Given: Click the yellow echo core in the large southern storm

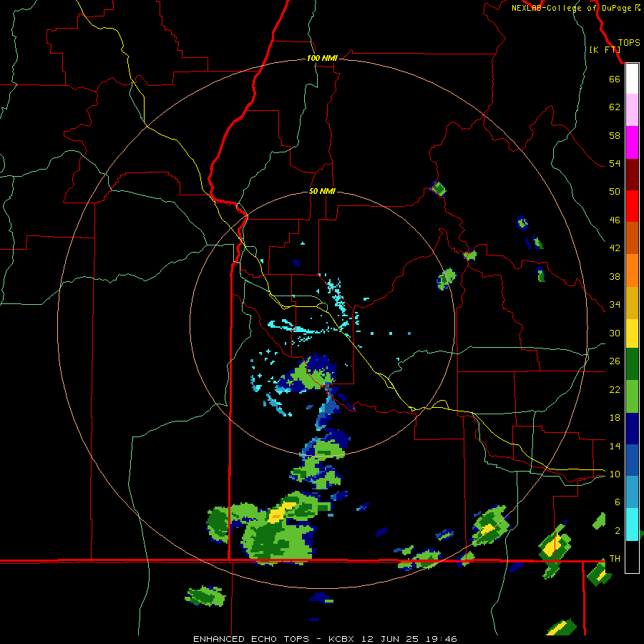Looking at the screenshot, I should click(x=281, y=512).
